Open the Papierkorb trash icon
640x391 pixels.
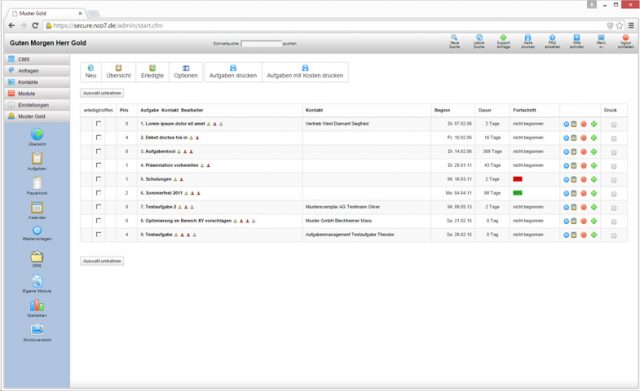click(37, 183)
